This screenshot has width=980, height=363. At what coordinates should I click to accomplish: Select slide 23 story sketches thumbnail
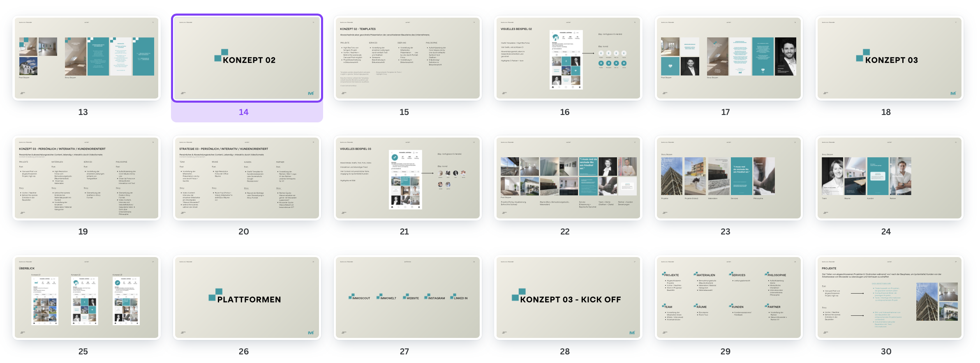[x=729, y=178]
